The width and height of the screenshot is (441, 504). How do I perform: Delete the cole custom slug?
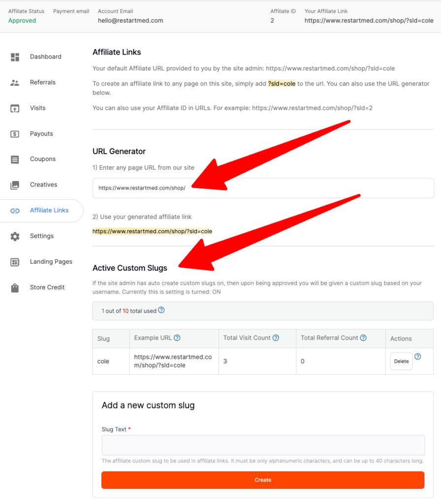coord(401,361)
